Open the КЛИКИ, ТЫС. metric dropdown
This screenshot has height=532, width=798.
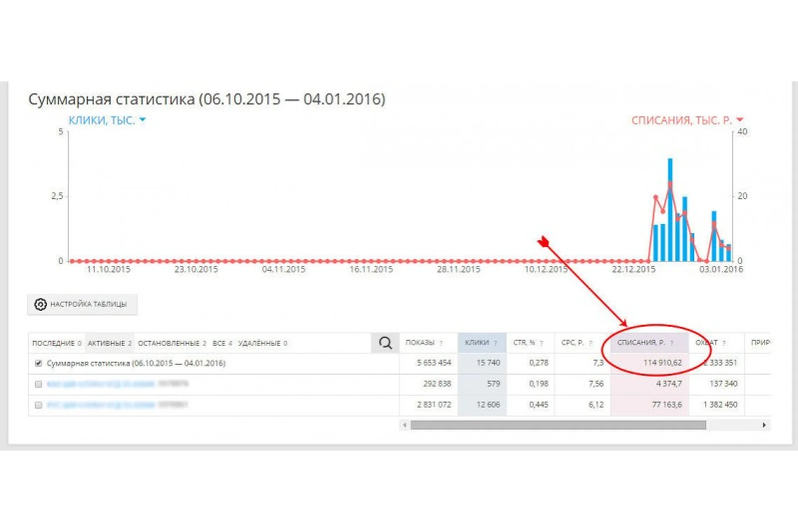tap(142, 119)
